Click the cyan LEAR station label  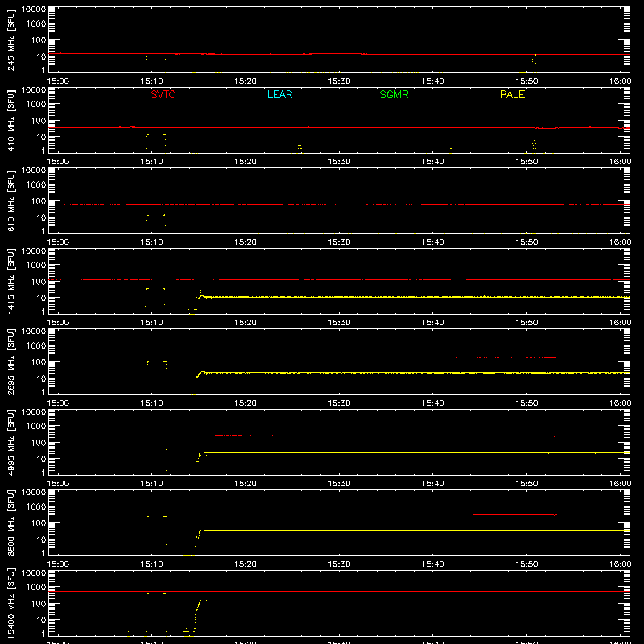coord(279,94)
